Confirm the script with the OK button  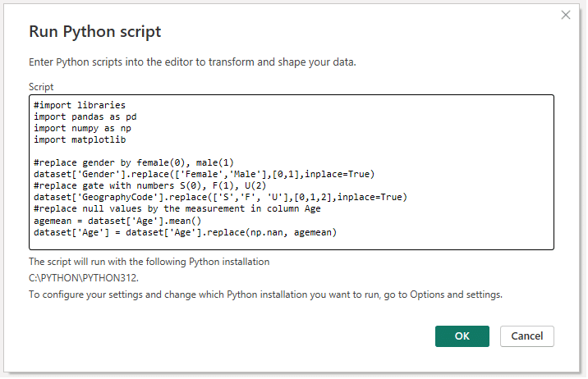click(462, 336)
